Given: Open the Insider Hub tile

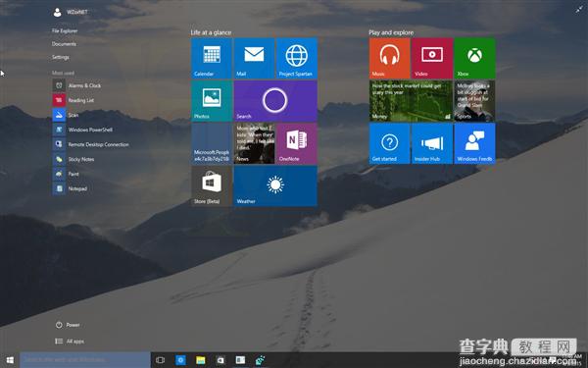Looking at the screenshot, I should pyautogui.click(x=432, y=143).
